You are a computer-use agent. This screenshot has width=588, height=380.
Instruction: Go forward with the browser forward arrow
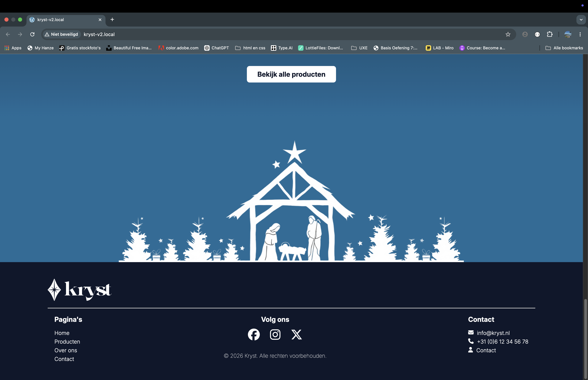click(x=20, y=34)
